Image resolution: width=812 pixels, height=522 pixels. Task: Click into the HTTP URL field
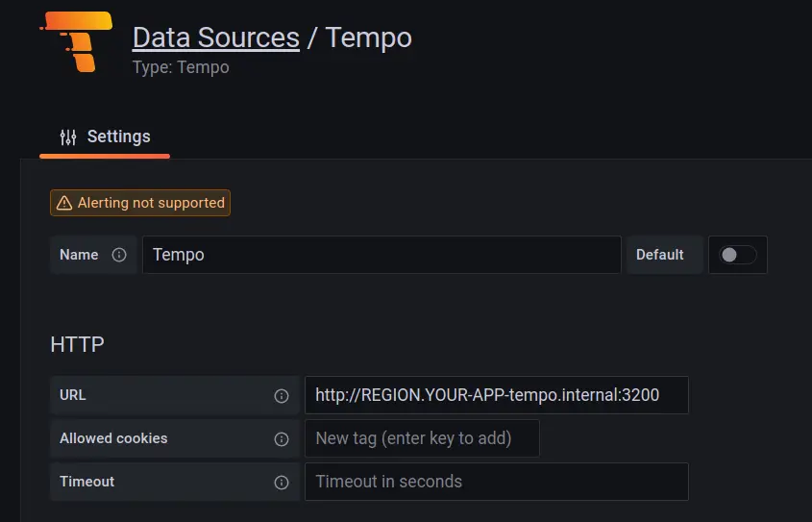[496, 395]
